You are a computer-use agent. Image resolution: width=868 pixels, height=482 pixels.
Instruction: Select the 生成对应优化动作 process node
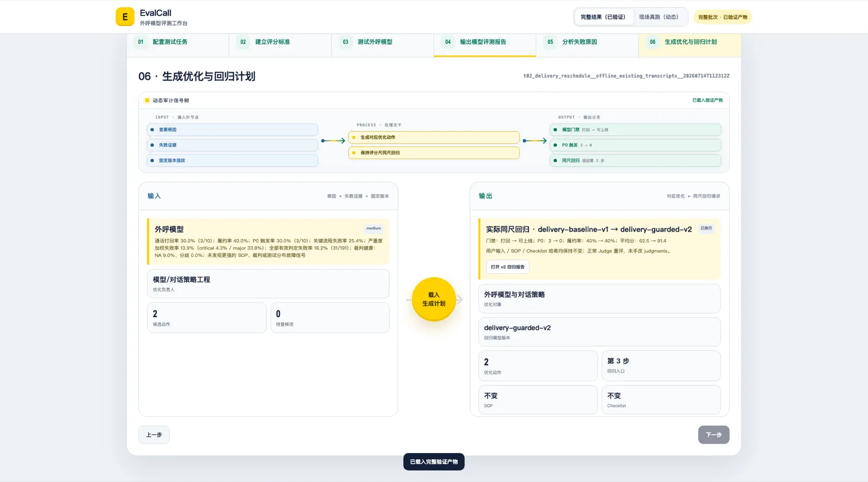[434, 137]
